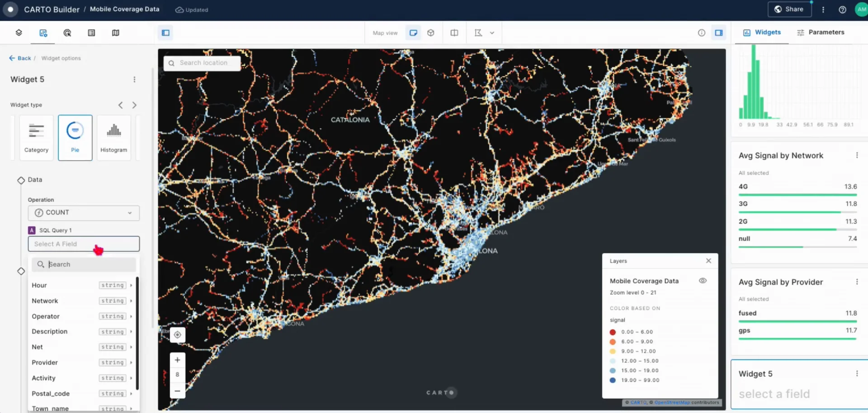Toggle the right widgets sidebar panel

coord(719,33)
